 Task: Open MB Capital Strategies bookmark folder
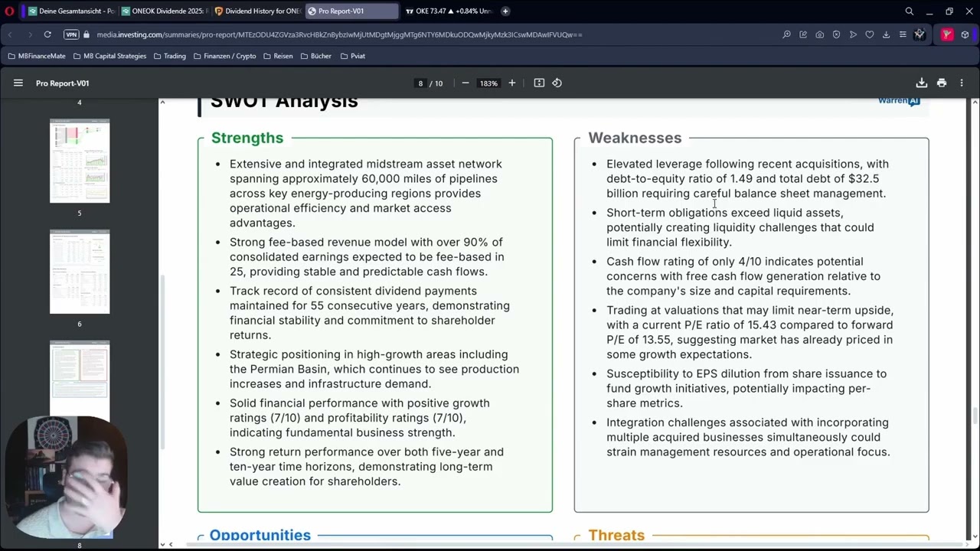click(109, 56)
